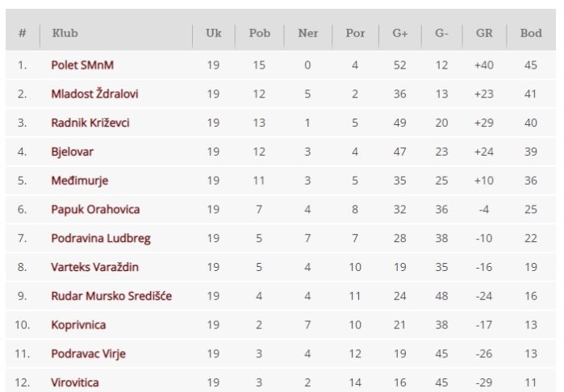564x392 pixels.
Task: Select the G+ column header
Action: (x=400, y=33)
